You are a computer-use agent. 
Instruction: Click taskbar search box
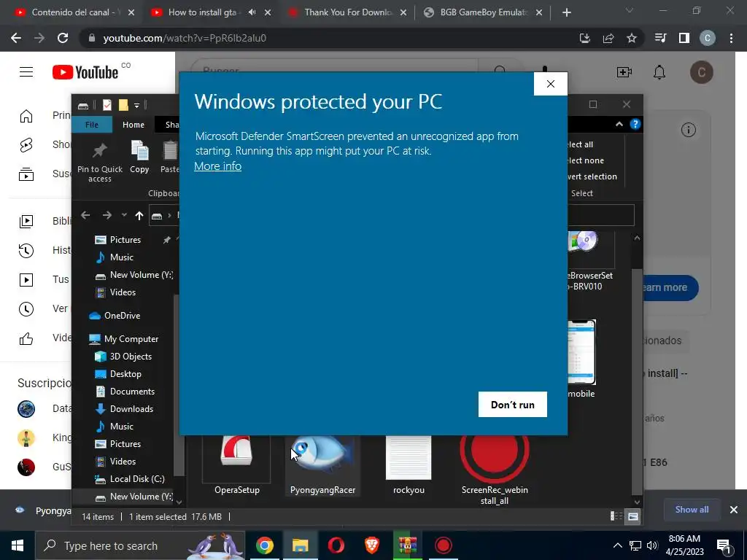140,545
